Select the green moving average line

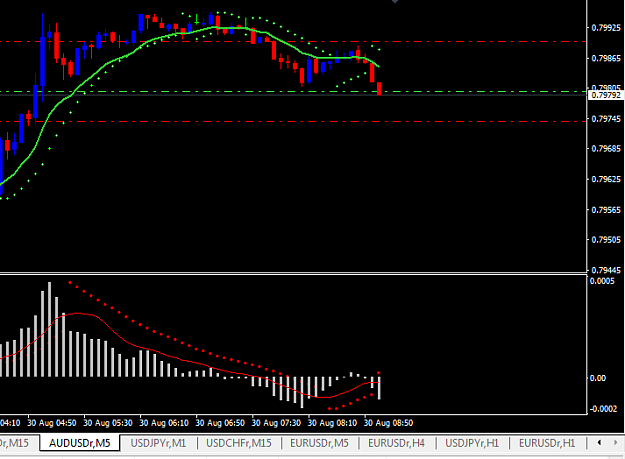point(100,68)
